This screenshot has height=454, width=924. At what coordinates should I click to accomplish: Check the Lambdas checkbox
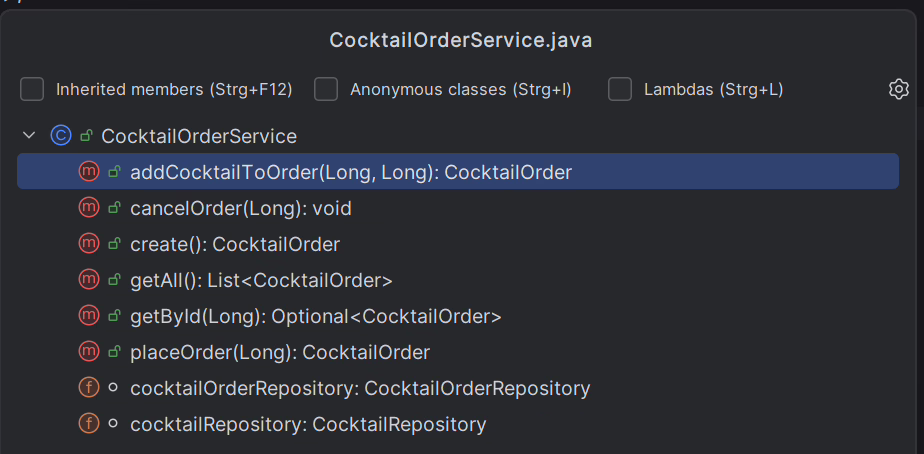[x=620, y=90]
